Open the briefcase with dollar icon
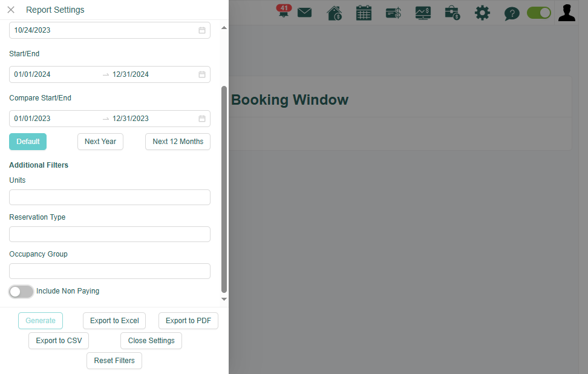 coord(452,13)
